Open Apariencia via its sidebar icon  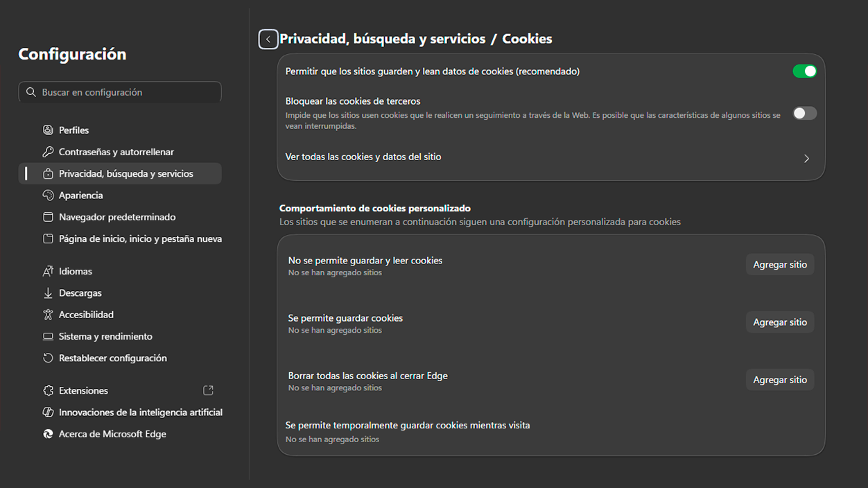tap(48, 195)
